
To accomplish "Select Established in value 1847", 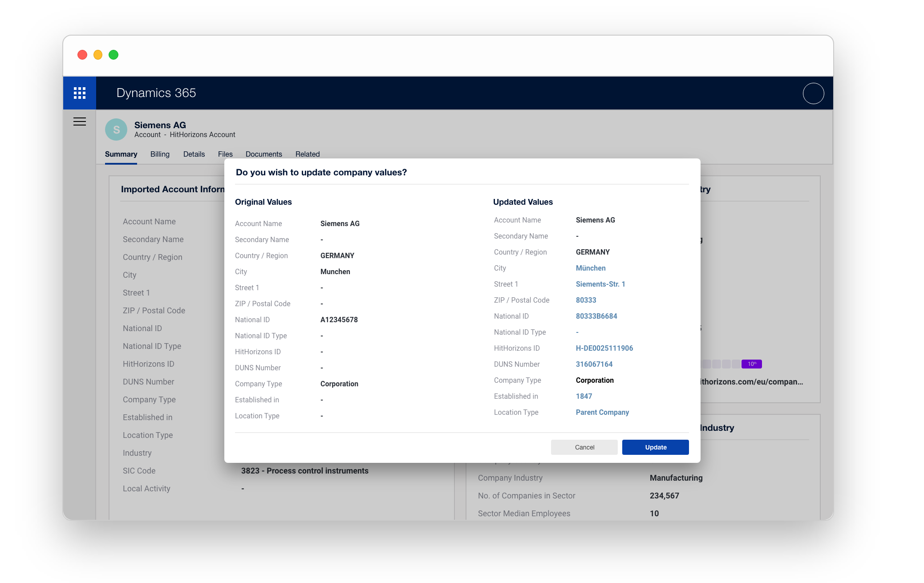I will pos(584,396).
